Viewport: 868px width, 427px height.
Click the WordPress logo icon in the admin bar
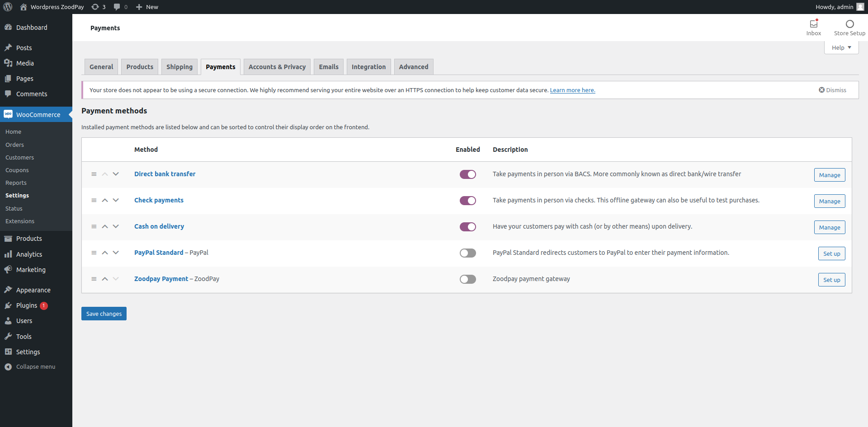tap(8, 7)
